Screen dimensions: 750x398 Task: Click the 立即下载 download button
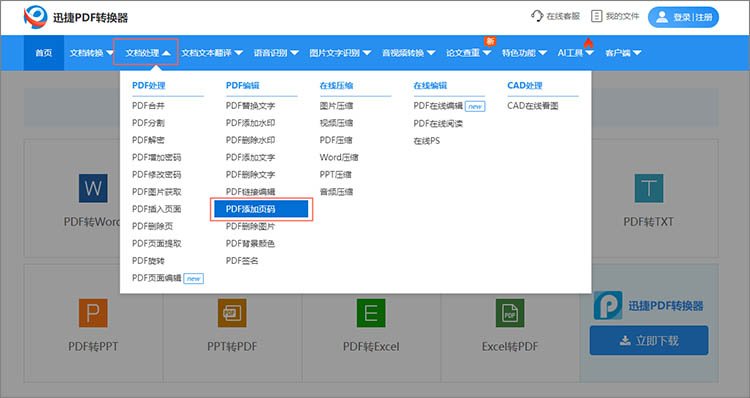(649, 341)
